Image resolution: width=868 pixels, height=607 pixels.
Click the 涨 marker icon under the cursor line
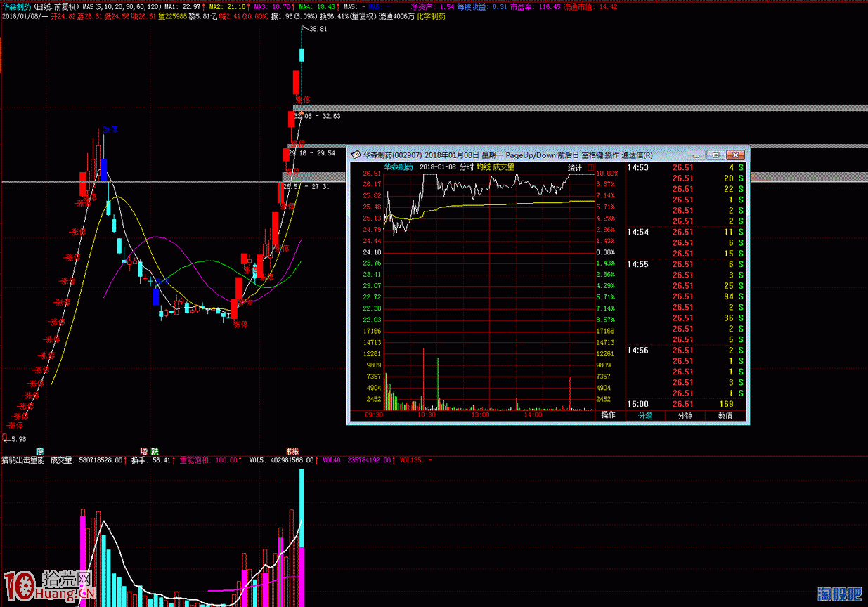tap(295, 451)
